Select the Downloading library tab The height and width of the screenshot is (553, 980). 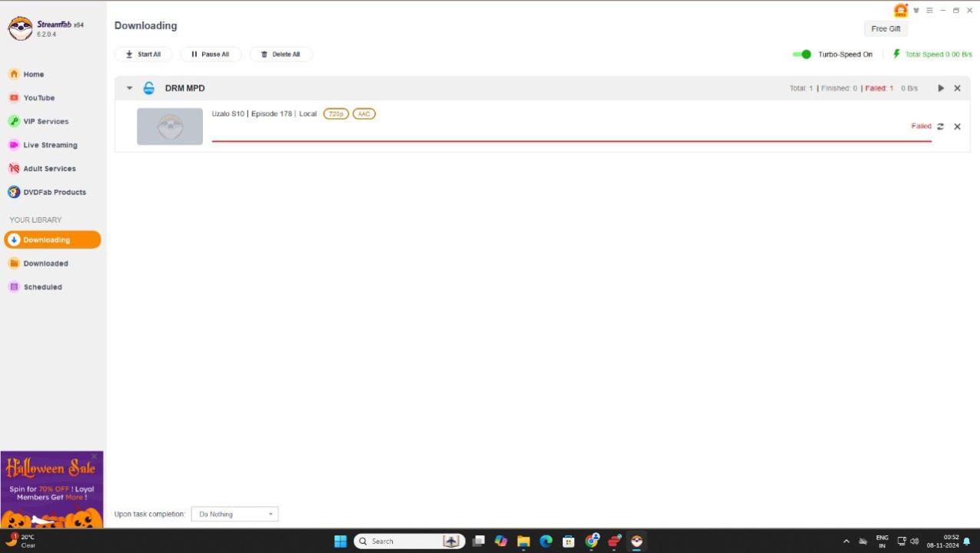click(52, 240)
